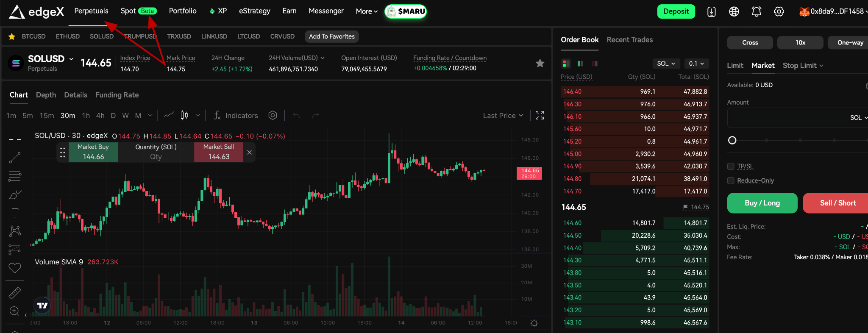Open the settings gear in header

coord(779,12)
